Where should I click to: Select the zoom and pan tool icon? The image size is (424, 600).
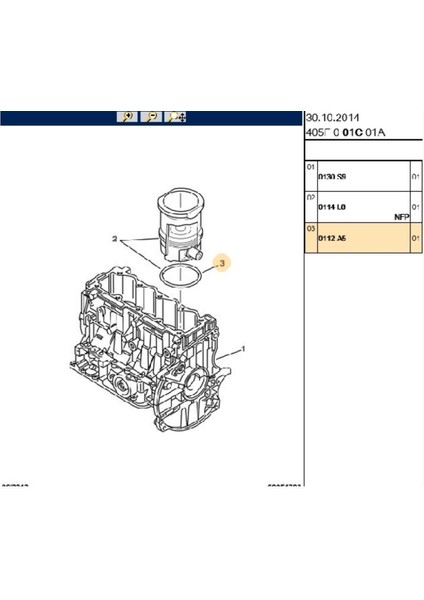click(x=176, y=117)
